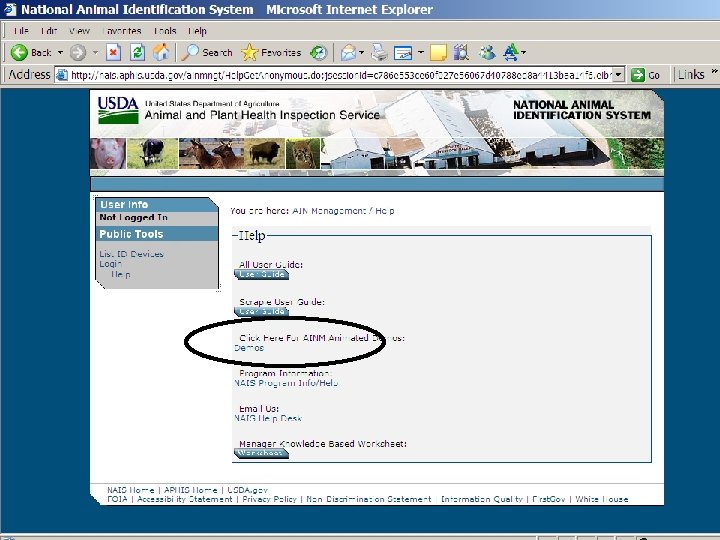
Task: Open the Favorites menu
Action: [122, 31]
